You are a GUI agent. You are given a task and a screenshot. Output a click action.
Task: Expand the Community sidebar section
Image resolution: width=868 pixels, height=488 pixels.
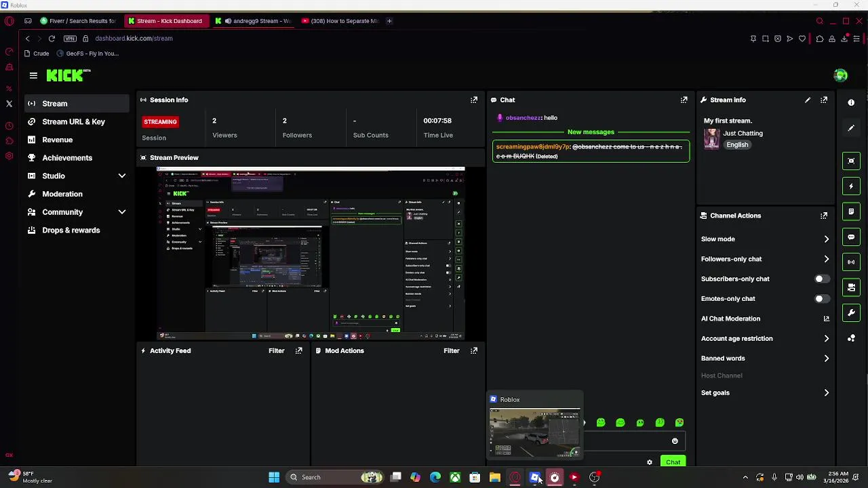(x=122, y=212)
